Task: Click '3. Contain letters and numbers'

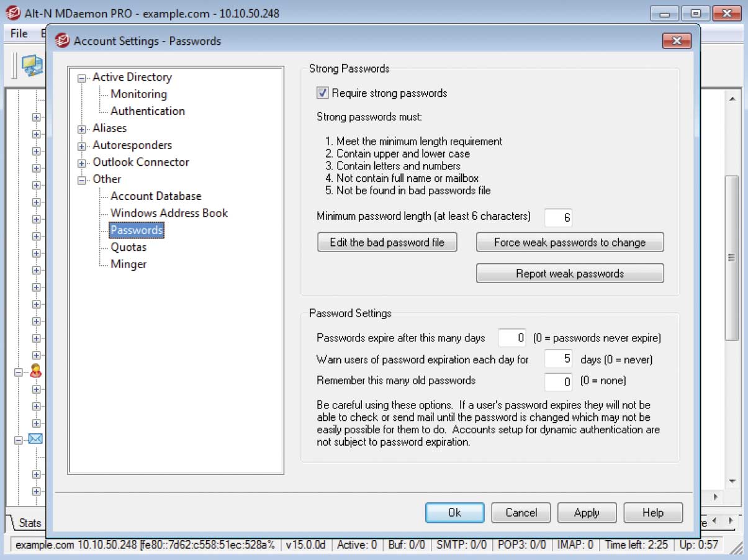Action: point(394,166)
